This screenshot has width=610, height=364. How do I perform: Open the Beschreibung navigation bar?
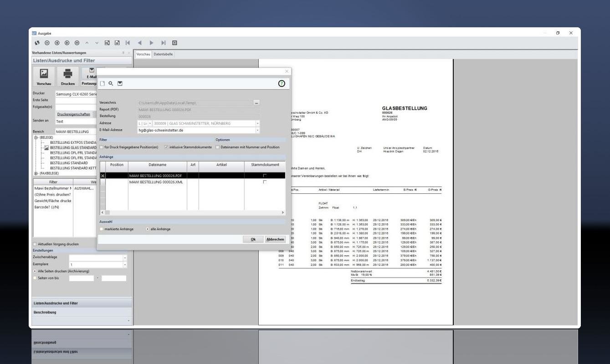pyautogui.click(x=82, y=313)
